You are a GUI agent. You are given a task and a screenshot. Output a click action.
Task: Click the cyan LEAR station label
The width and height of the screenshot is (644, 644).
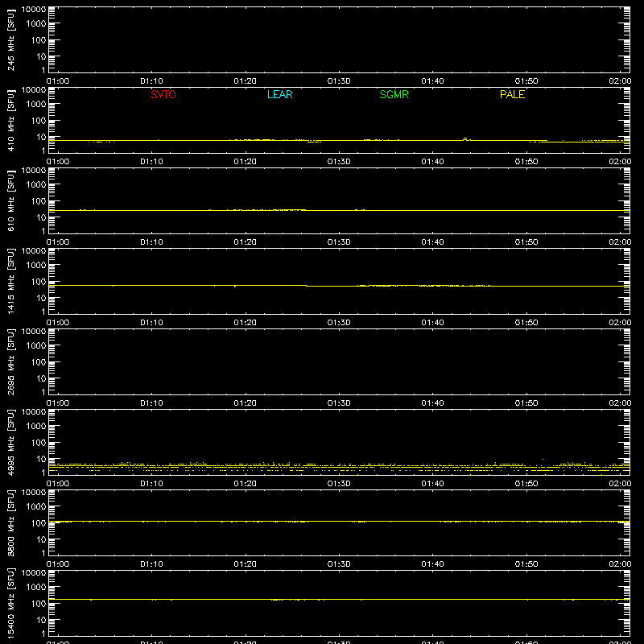point(279,94)
